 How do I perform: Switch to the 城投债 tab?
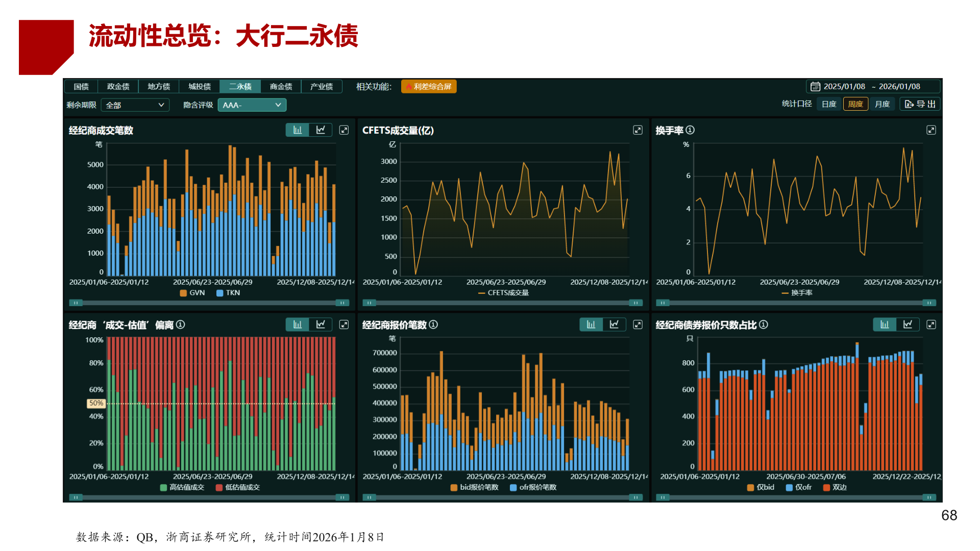coord(200,87)
